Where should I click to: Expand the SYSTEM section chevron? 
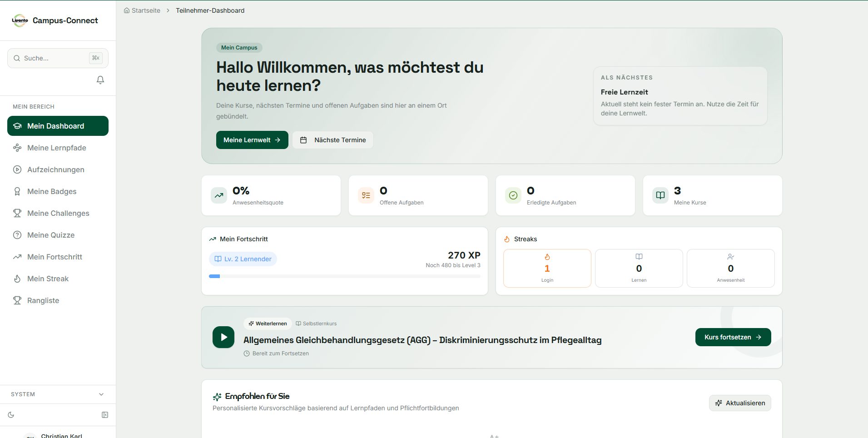[101, 394]
